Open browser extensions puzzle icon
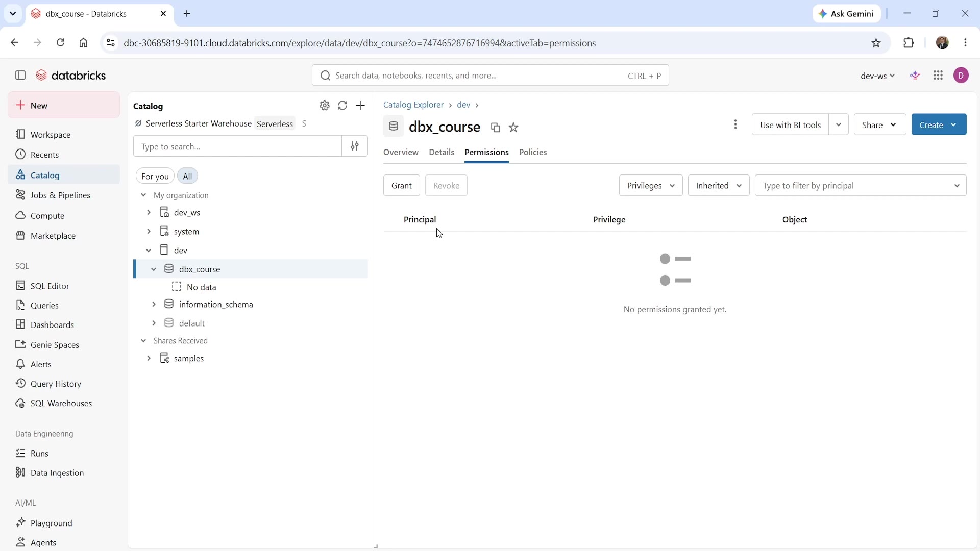Screen dimensions: 980x551 pos(909,43)
